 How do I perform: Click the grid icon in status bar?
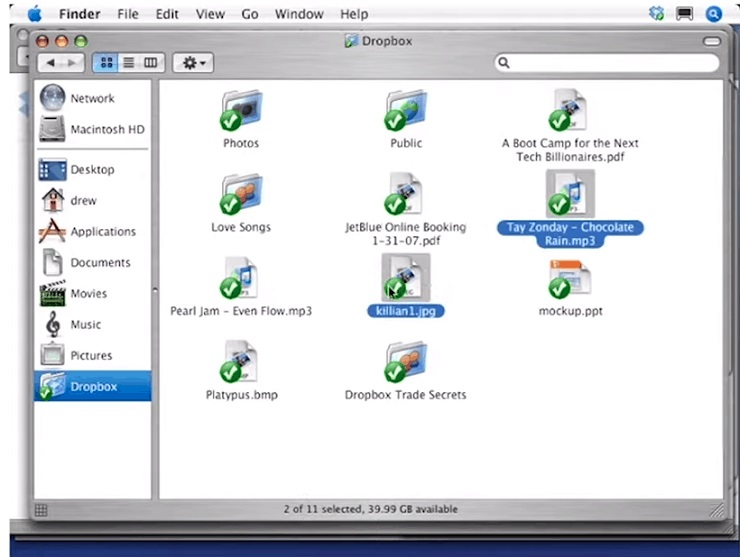pos(41,510)
